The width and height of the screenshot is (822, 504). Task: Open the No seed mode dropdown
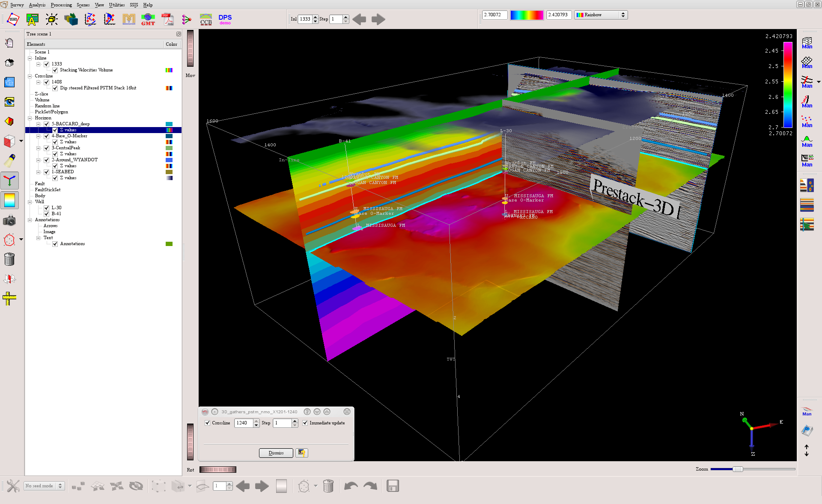(x=44, y=486)
